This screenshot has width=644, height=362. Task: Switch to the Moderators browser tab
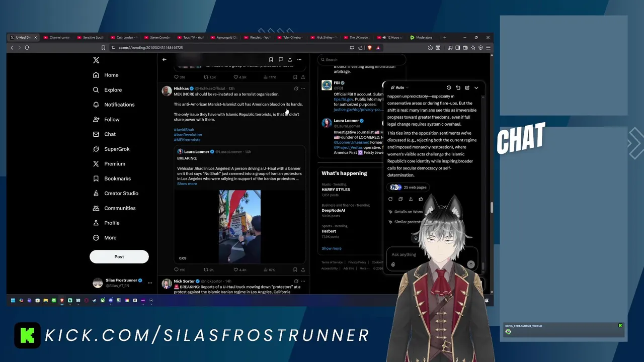click(424, 37)
